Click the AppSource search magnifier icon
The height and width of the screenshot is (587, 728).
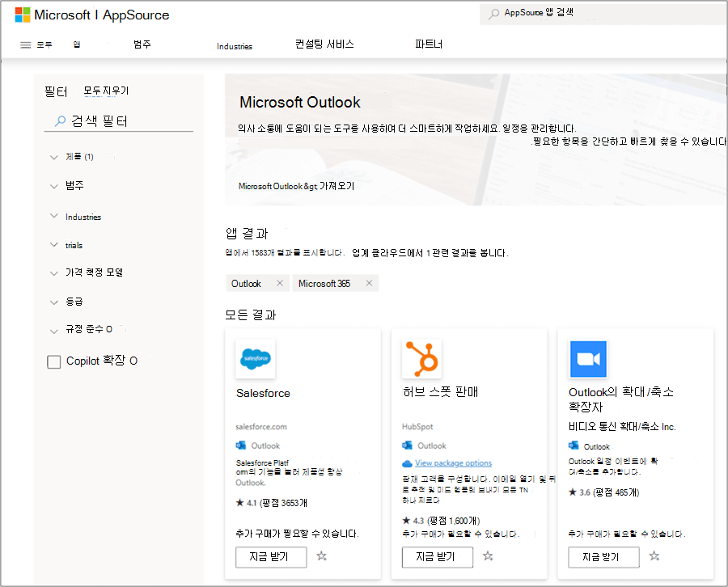point(494,14)
